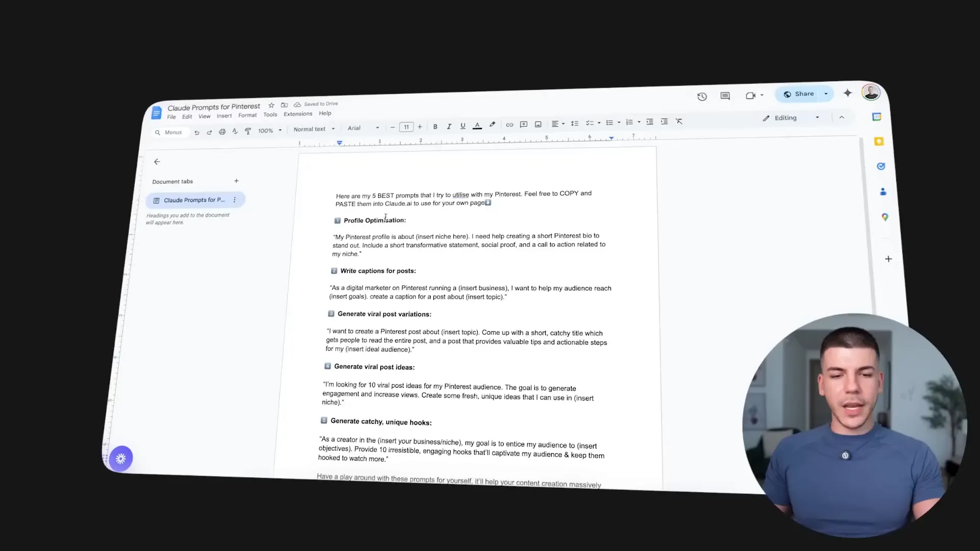Activate the paint format tool
The height and width of the screenshot is (551, 980).
coord(248,131)
